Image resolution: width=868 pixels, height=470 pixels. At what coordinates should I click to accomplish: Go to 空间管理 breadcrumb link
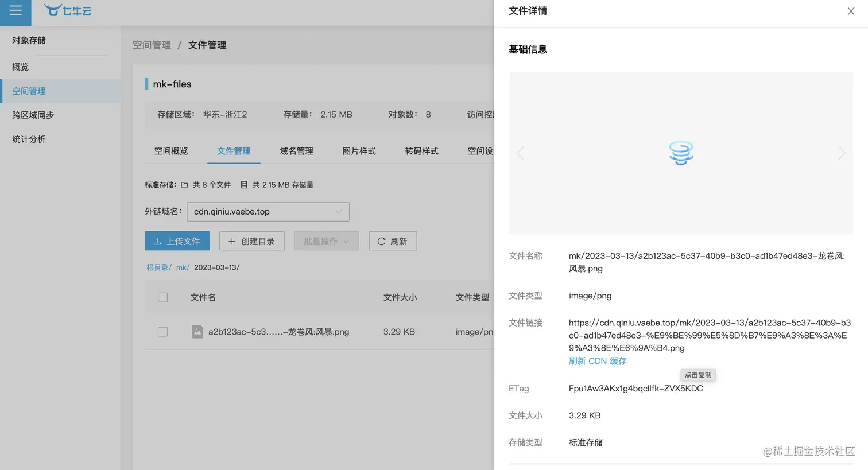tap(152, 45)
